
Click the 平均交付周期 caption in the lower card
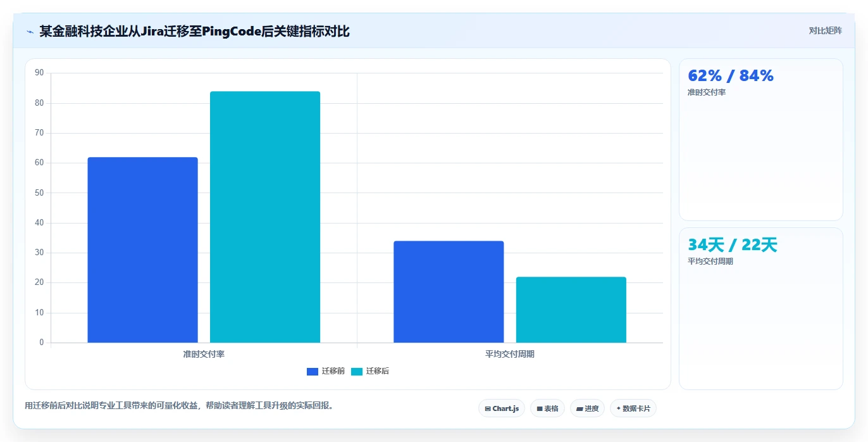coord(710,262)
